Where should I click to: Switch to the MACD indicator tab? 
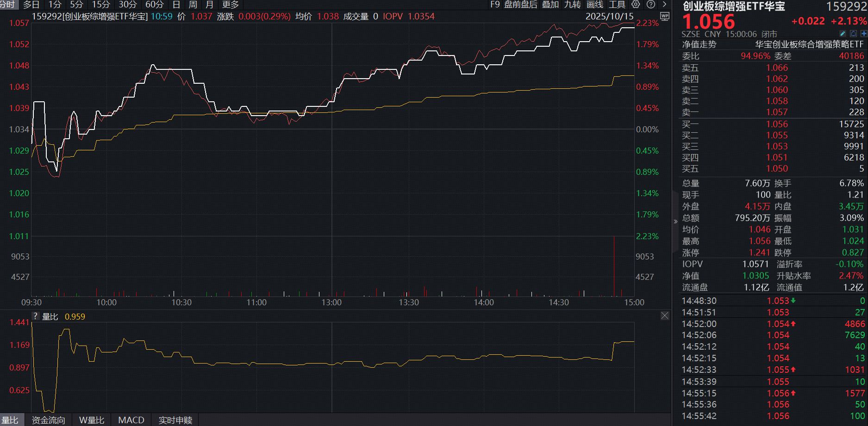coord(131,420)
